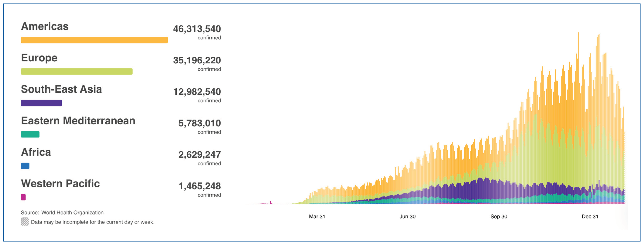Click the purple South-East Asia bar
644x245 pixels.
tap(41, 103)
